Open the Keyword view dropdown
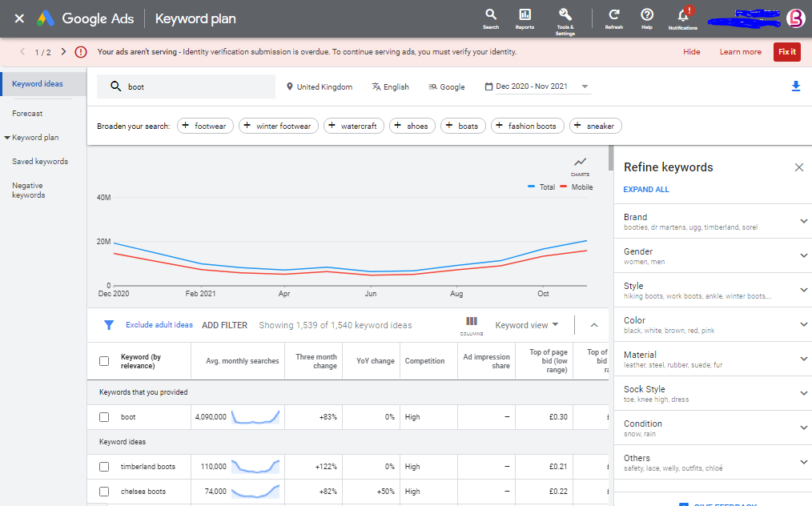Image resolution: width=812 pixels, height=506 pixels. (527, 325)
